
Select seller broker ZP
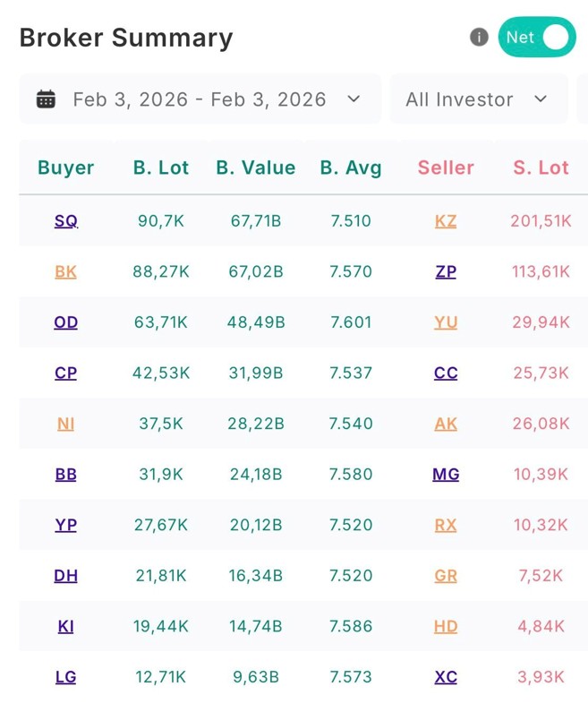click(x=446, y=271)
